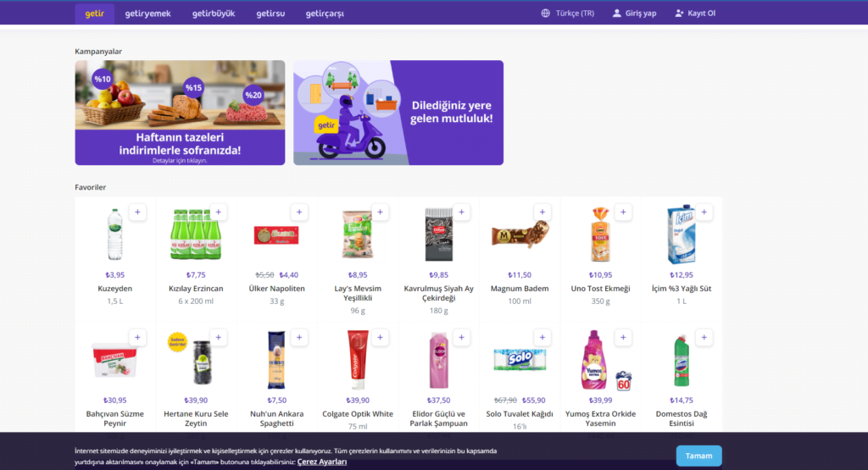Click plus icon on İçim %3 Yağlı Süt
Viewport: 868px width, 470px height.
pyautogui.click(x=704, y=212)
